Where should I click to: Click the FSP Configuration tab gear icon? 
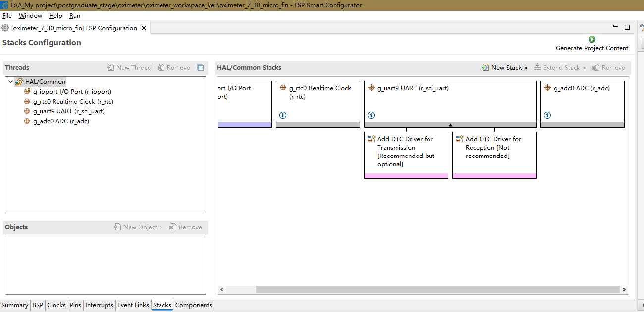click(5, 28)
